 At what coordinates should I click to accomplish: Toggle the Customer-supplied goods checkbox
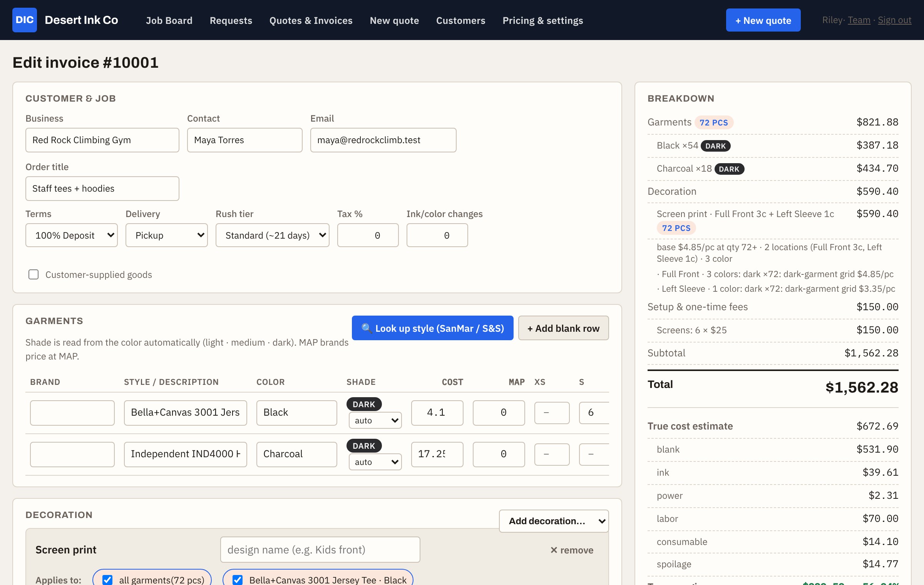tap(33, 274)
